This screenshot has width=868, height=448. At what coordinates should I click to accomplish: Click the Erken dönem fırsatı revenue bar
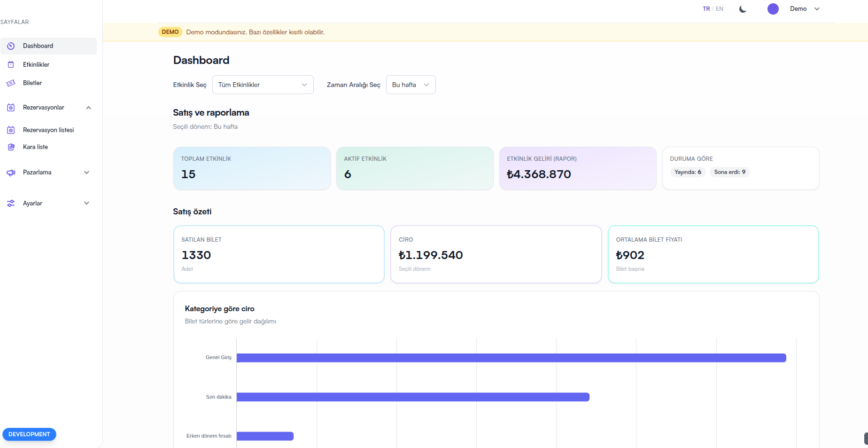[265, 436]
